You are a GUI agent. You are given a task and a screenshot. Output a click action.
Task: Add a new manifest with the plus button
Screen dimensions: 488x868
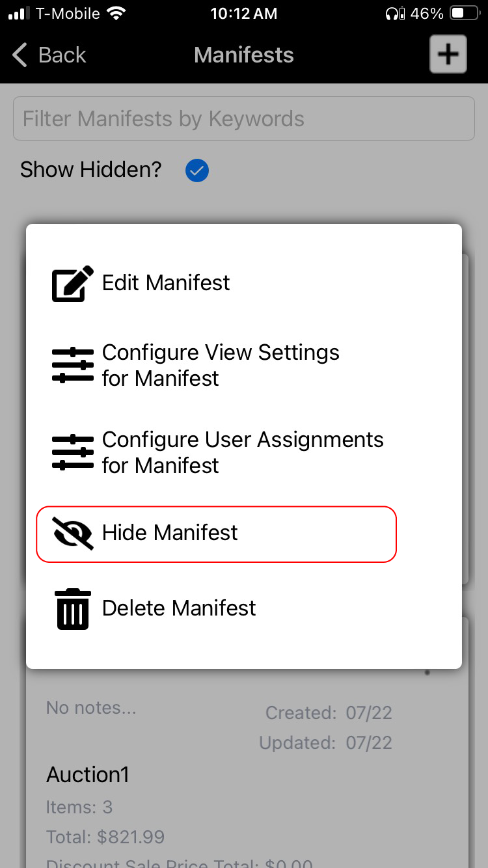point(448,54)
